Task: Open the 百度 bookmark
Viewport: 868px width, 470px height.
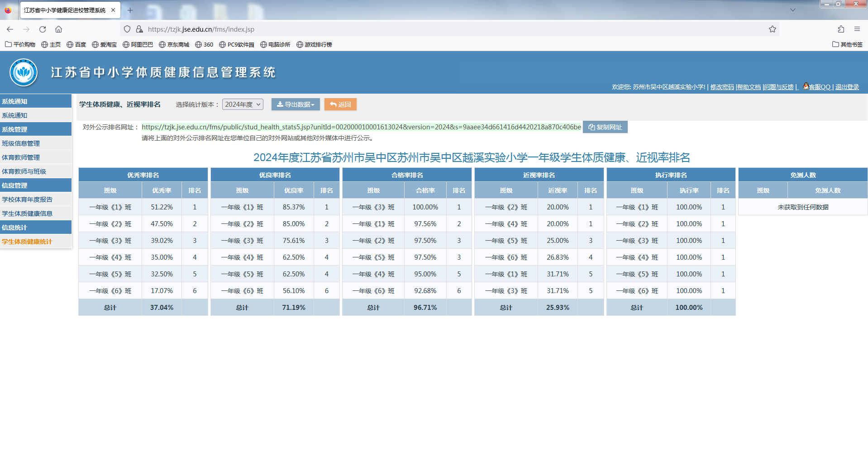Action: [76, 44]
